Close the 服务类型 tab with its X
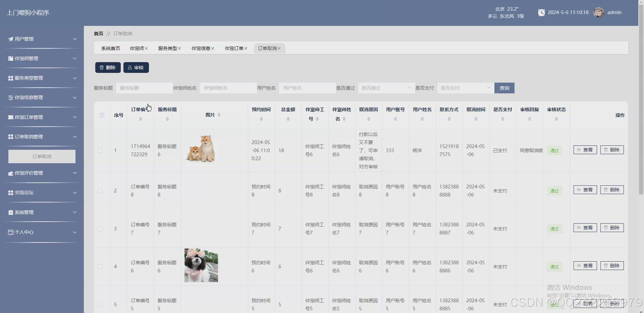The width and height of the screenshot is (644, 313). (x=179, y=48)
